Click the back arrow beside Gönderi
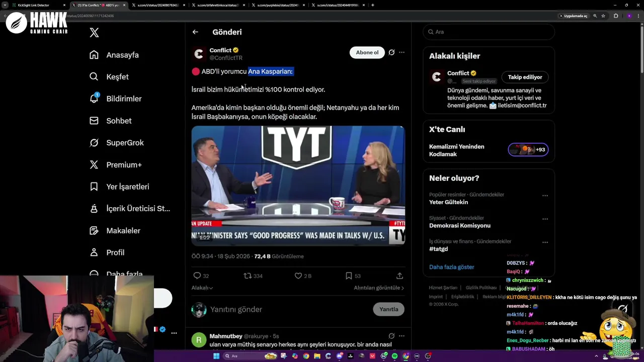 [x=195, y=32]
